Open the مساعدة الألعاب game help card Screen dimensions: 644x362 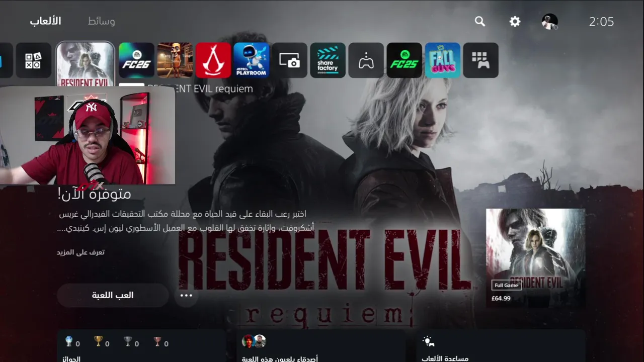tap(501, 346)
